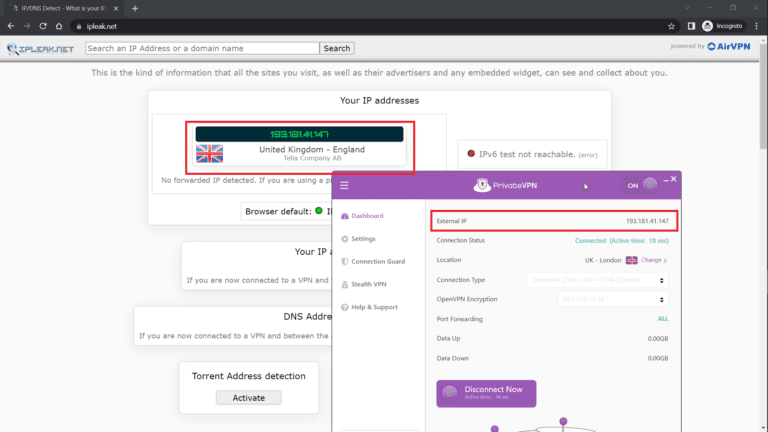
Task: Open Help & Support in PrivateVPN
Action: [x=374, y=307]
